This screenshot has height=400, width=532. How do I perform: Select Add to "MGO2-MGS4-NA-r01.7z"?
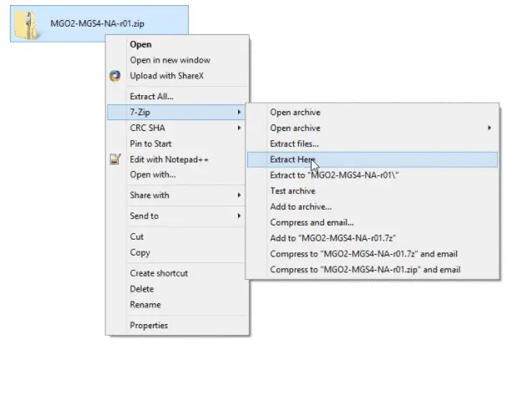click(x=372, y=238)
